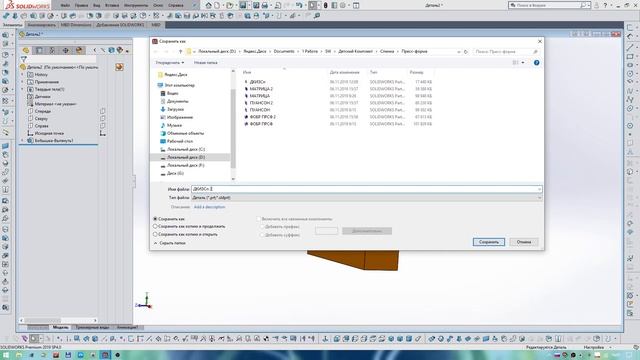Select the Сохранить как radio button
This screenshot has width=640, height=360.
[x=155, y=219]
